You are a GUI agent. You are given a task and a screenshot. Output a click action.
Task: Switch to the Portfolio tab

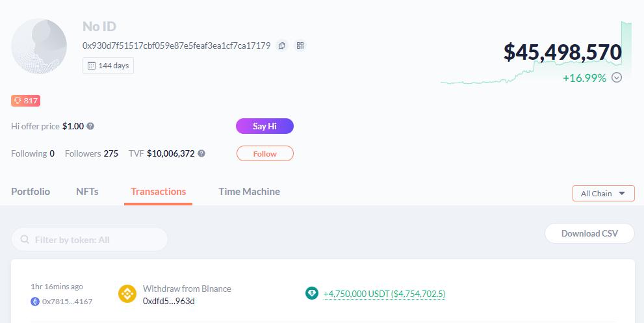(31, 192)
